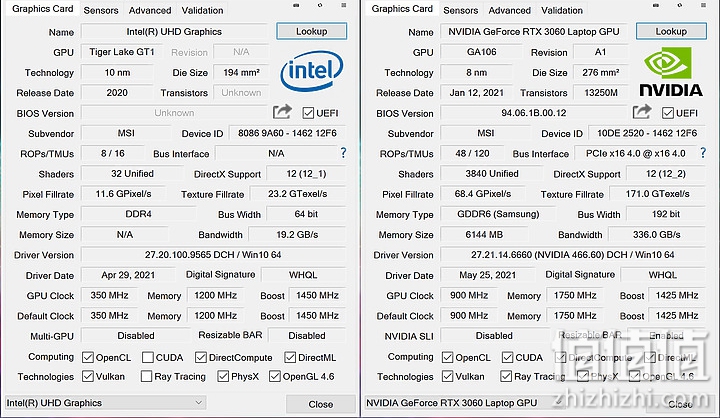Click Device ID 8086 9A60 - 1462 12F6
Image resolution: width=720 pixels, height=418 pixels.
point(287,133)
